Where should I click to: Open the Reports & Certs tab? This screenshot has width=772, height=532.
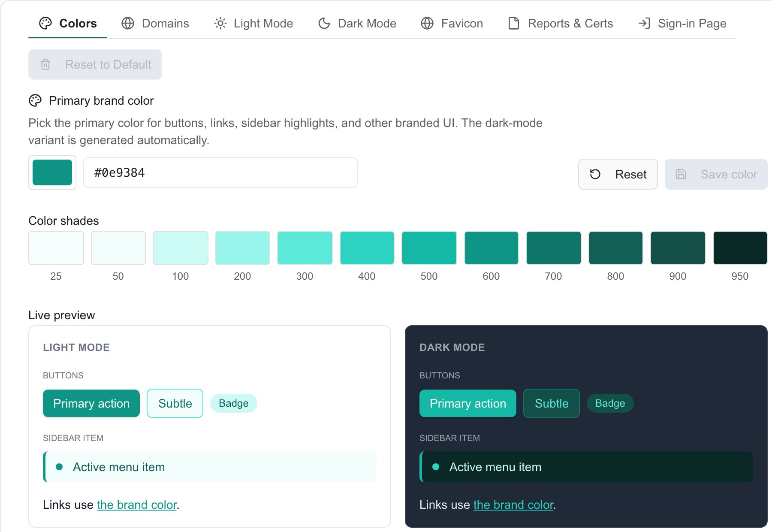pyautogui.click(x=560, y=23)
